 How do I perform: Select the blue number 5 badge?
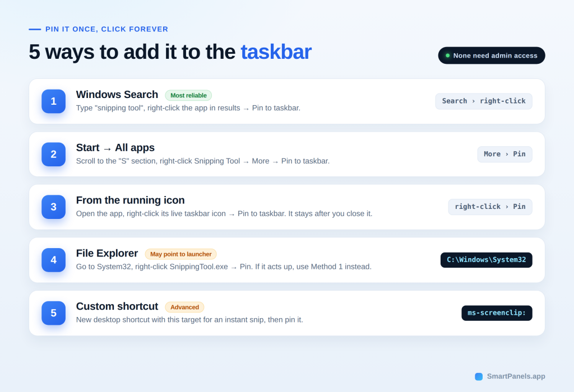tap(53, 313)
